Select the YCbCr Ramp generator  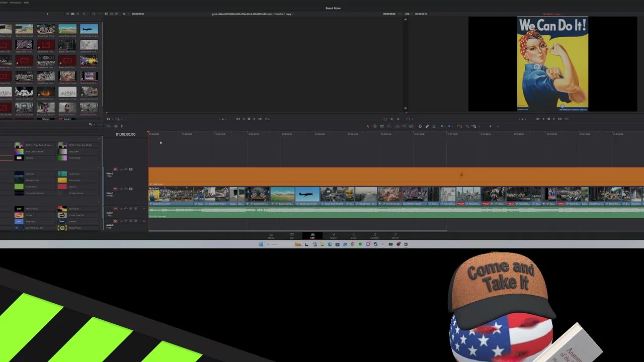[78, 158]
